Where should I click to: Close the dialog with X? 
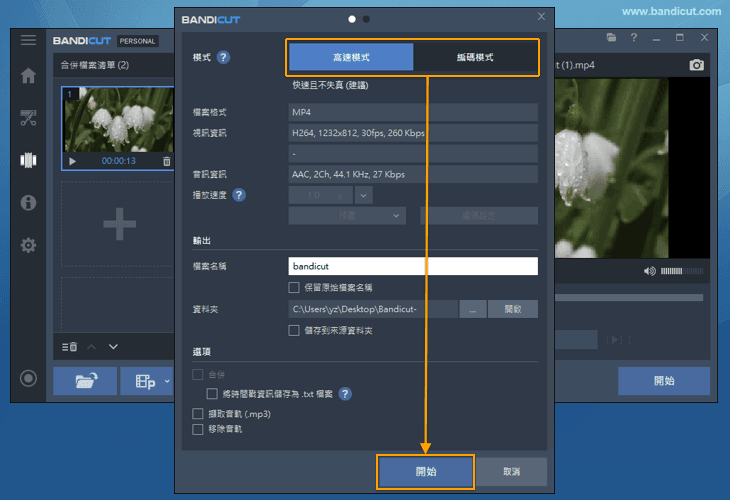tap(541, 17)
